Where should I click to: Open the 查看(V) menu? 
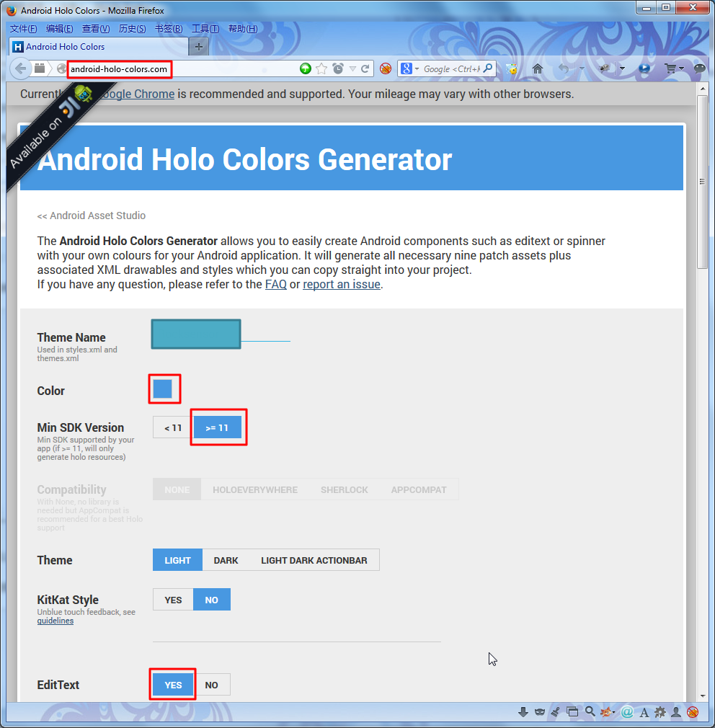pyautogui.click(x=96, y=29)
